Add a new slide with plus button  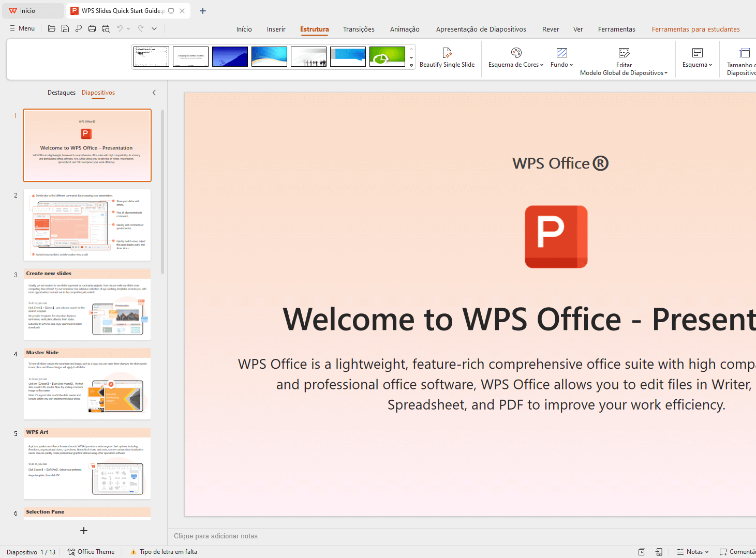point(84,531)
